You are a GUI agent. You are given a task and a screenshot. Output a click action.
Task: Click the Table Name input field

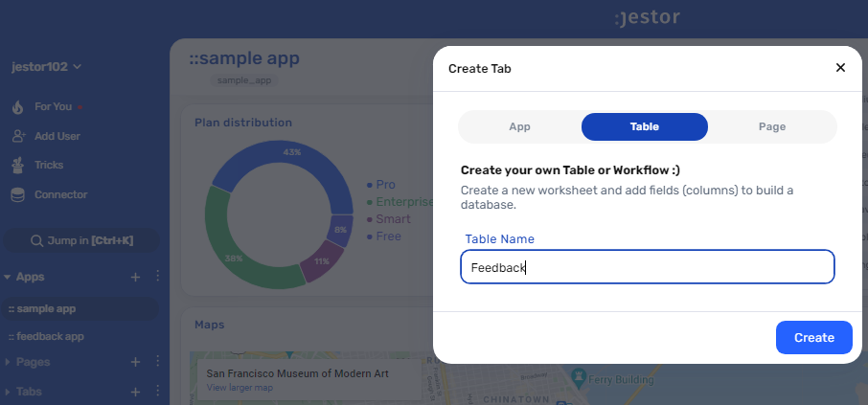click(647, 267)
